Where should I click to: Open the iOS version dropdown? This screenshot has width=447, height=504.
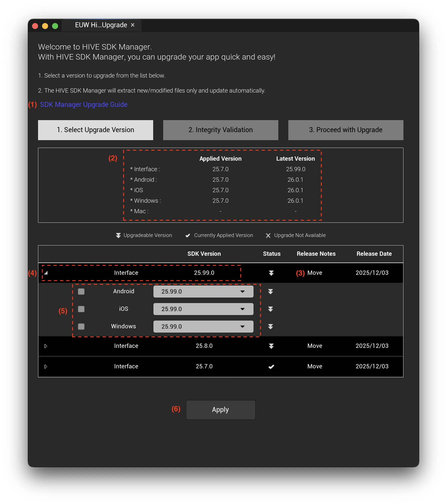click(203, 309)
